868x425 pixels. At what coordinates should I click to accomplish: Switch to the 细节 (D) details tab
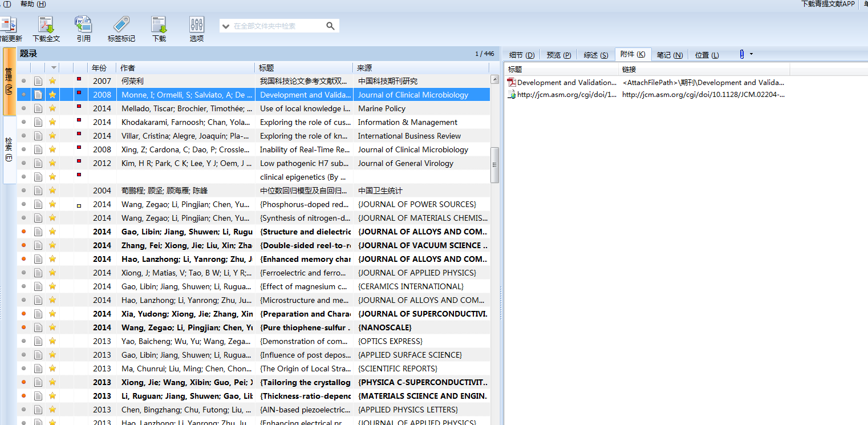pos(521,55)
